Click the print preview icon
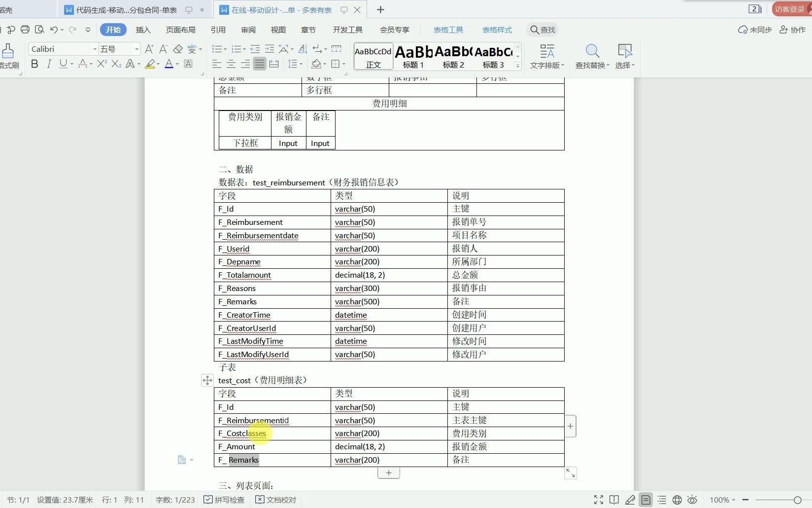The height and width of the screenshot is (508, 812). [40, 30]
